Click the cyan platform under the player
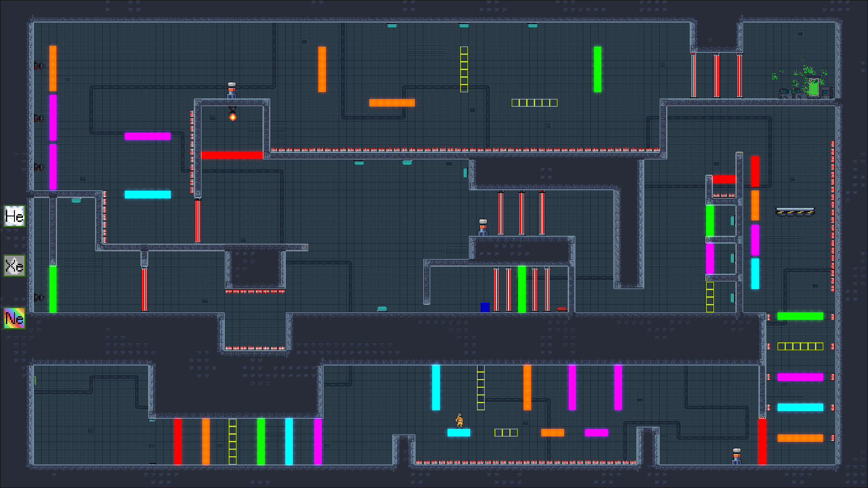868x488 pixels. pos(459,432)
